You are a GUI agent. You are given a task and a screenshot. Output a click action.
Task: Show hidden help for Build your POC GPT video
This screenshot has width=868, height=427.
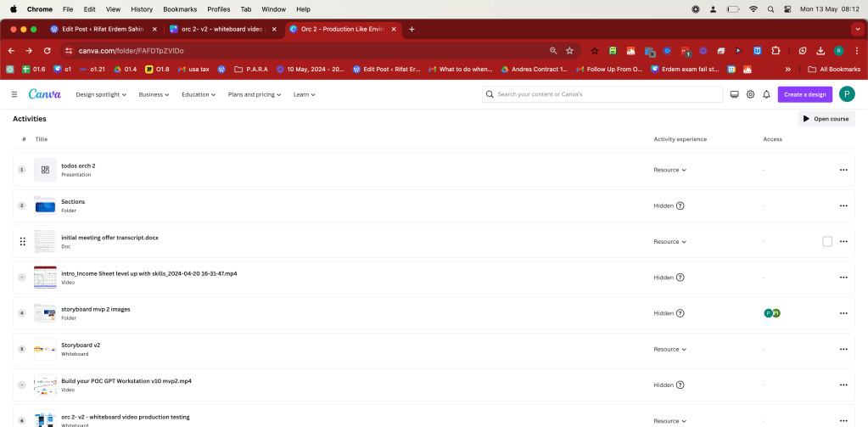[x=680, y=385]
